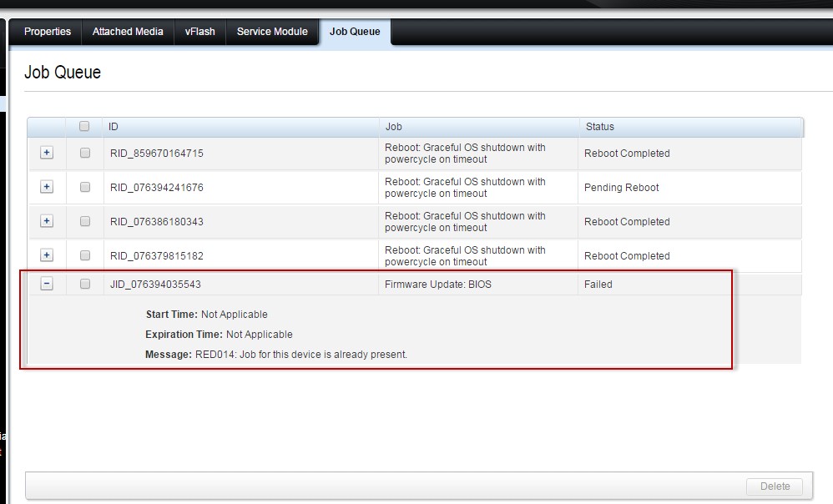Check the checkbox for RID_859670164715
The width and height of the screenshot is (833, 504).
pyautogui.click(x=84, y=153)
